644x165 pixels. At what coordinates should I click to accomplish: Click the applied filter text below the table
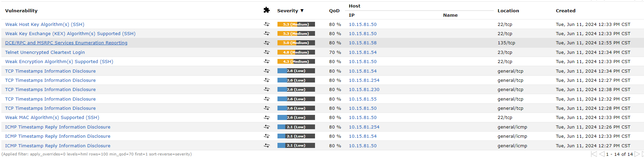97,154
